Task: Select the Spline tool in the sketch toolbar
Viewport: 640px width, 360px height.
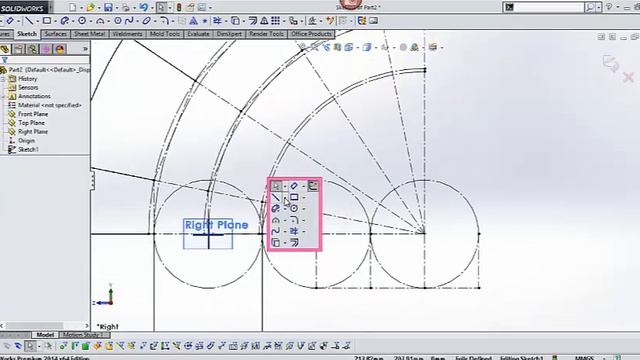Action: pos(129,20)
